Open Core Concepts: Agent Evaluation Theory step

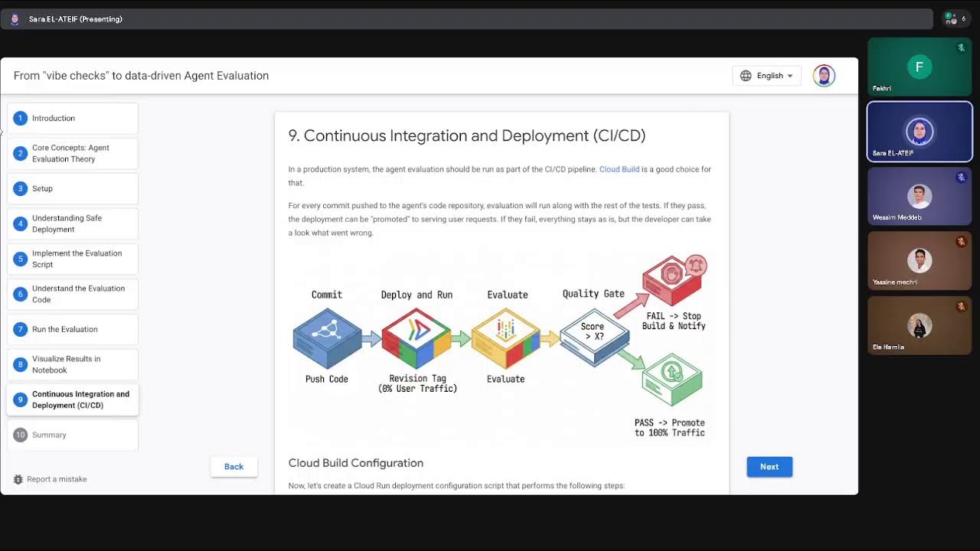coord(73,153)
